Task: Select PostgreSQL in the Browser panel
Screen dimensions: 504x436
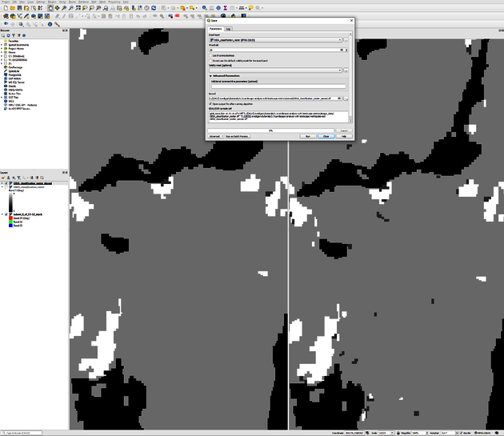Action: [13, 74]
